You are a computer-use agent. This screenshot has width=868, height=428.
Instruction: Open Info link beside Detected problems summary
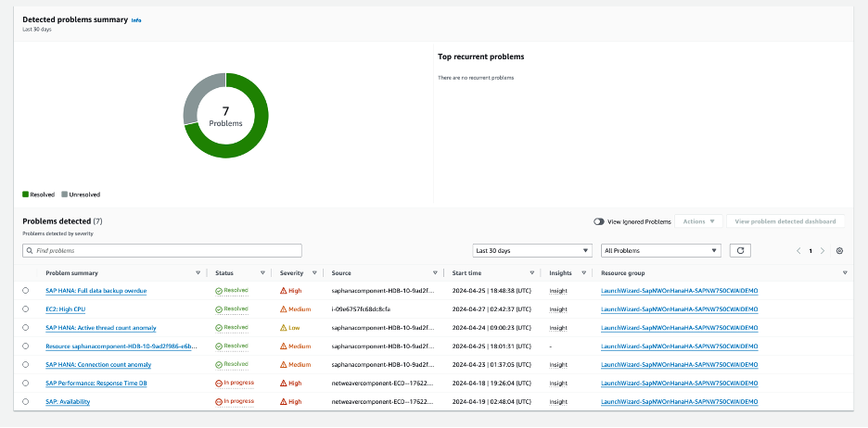[x=136, y=20]
